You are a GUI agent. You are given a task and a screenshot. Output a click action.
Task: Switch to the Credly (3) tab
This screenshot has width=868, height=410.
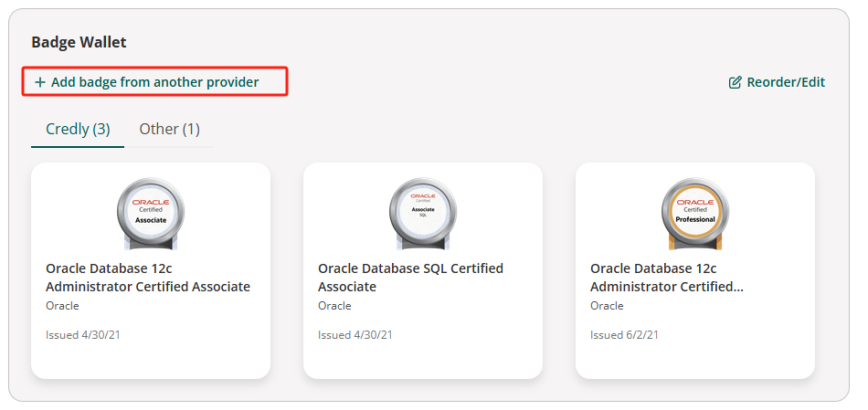[x=78, y=130]
